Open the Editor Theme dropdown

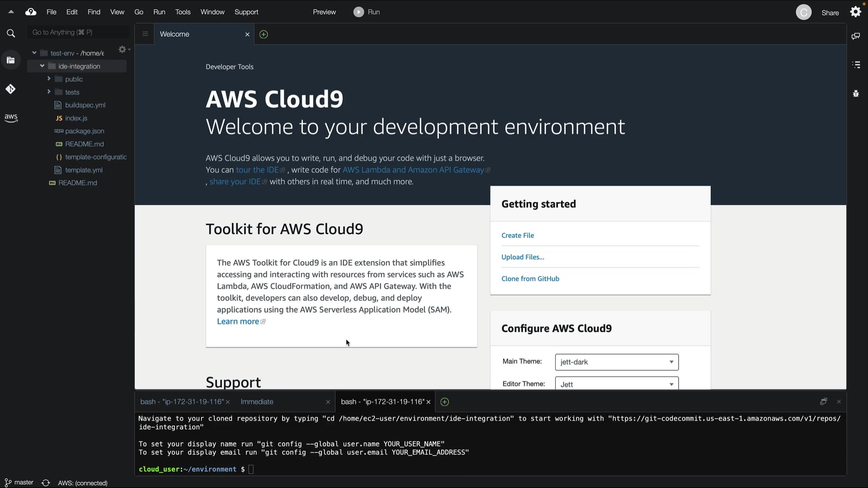click(x=617, y=384)
